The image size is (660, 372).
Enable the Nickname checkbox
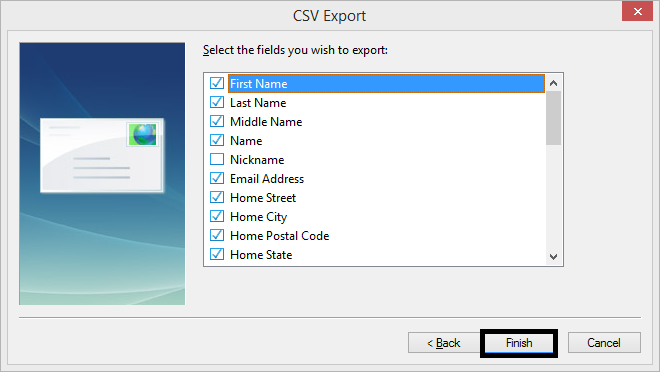pyautogui.click(x=217, y=159)
